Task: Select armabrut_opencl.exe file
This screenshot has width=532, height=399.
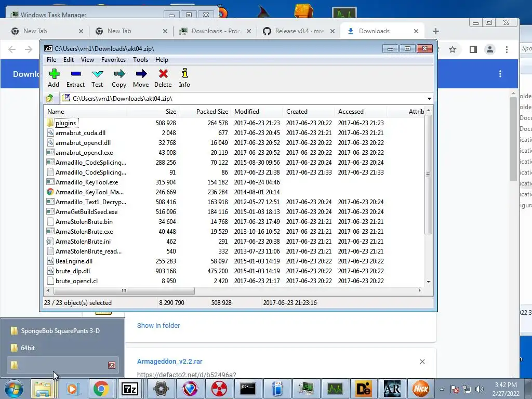Action: tap(234, 153)
